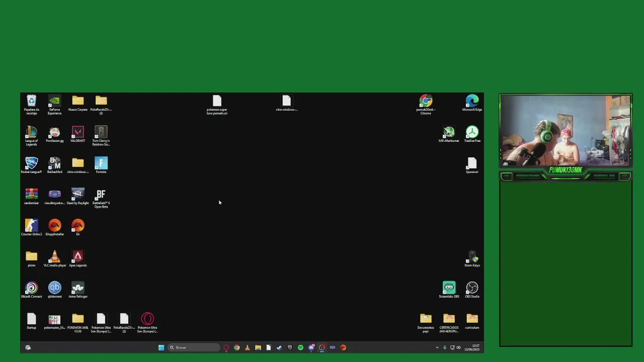Select the Startup file icon
Viewport: 644px width, 362px height.
[x=31, y=321]
